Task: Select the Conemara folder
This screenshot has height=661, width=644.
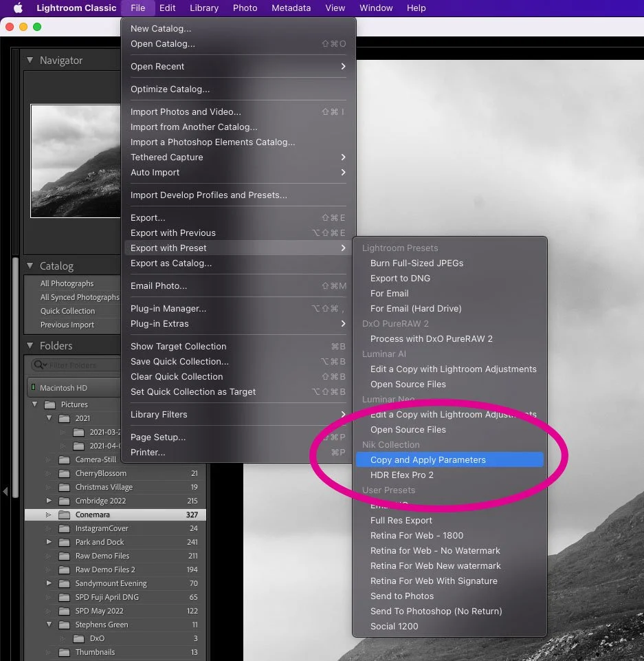Action: click(115, 514)
